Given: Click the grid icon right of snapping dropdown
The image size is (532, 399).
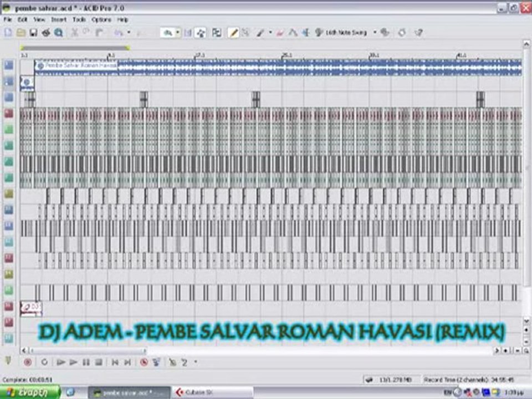Looking at the screenshot, I should pos(188,33).
